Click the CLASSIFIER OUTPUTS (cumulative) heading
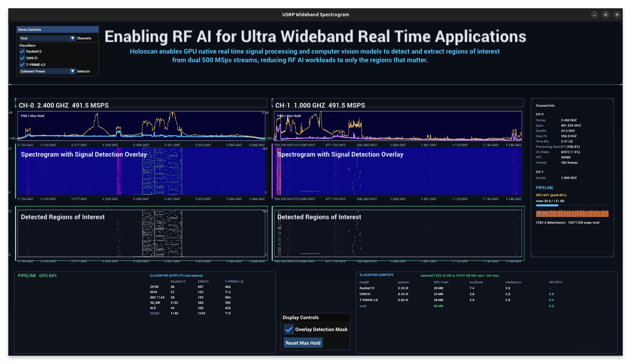The width and height of the screenshot is (631, 364). point(176,276)
